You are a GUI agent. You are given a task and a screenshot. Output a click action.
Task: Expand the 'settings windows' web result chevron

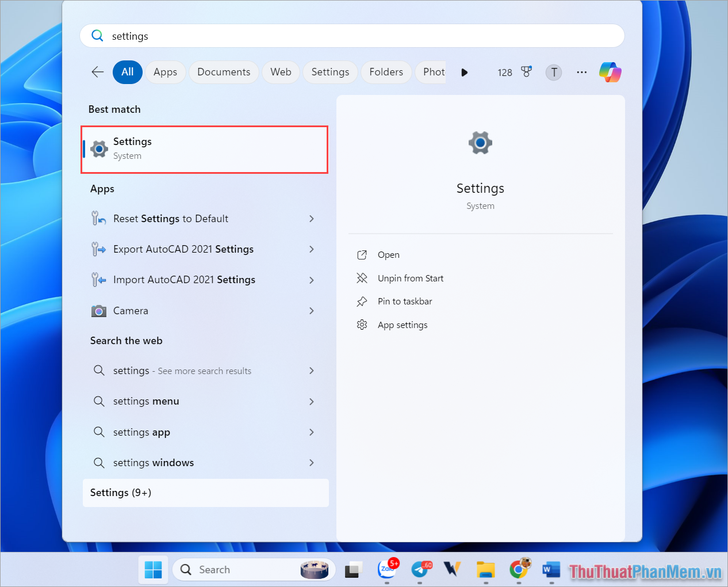pyautogui.click(x=312, y=463)
